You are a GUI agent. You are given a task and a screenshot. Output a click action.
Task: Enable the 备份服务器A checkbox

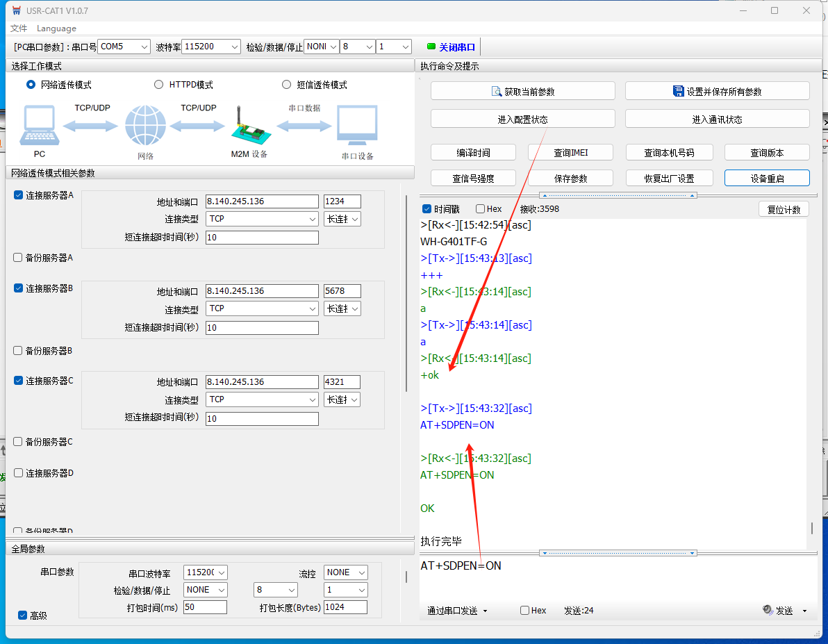click(18, 257)
